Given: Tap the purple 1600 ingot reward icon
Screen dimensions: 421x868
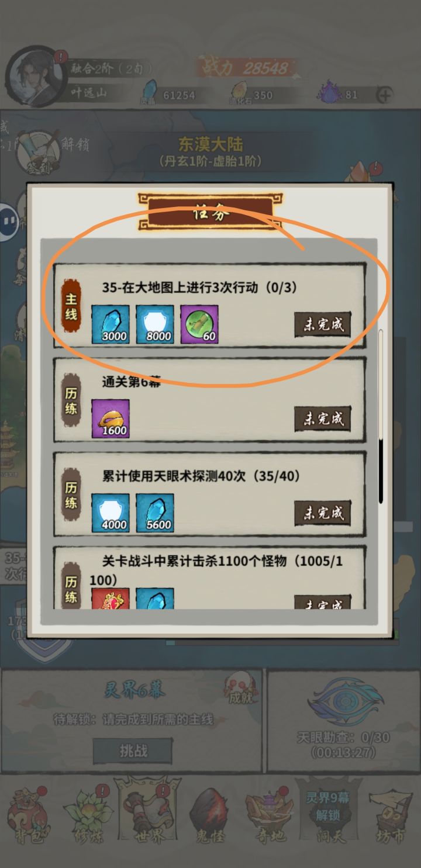Looking at the screenshot, I should (x=111, y=419).
